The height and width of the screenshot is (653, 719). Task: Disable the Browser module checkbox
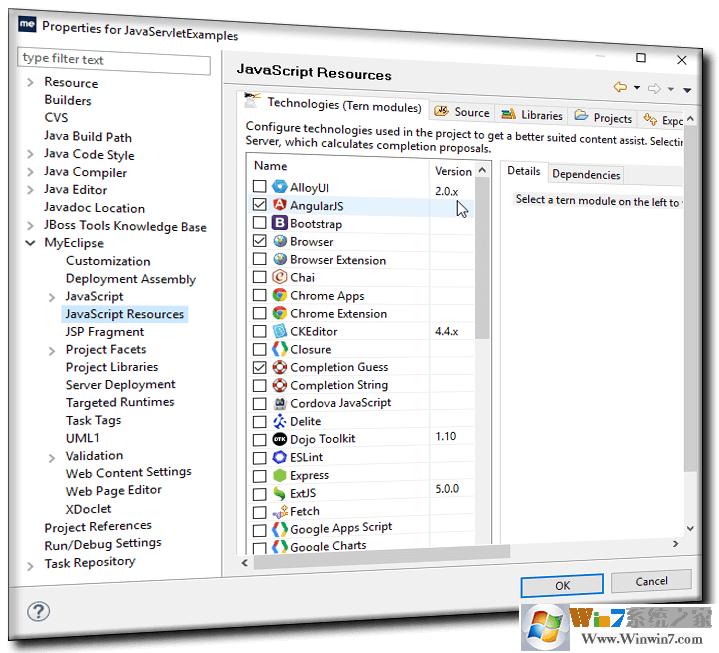pyautogui.click(x=260, y=242)
